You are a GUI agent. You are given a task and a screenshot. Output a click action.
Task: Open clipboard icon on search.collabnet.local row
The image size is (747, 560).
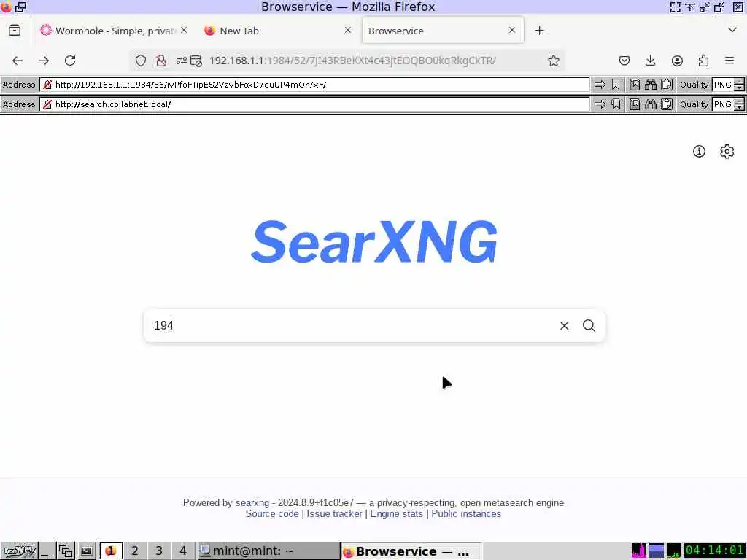point(667,104)
